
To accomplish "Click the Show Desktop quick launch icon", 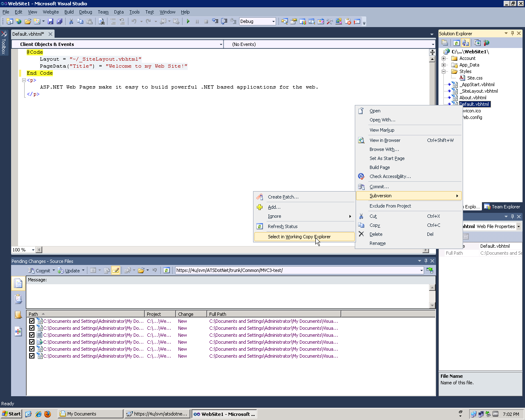I will pos(28,414).
